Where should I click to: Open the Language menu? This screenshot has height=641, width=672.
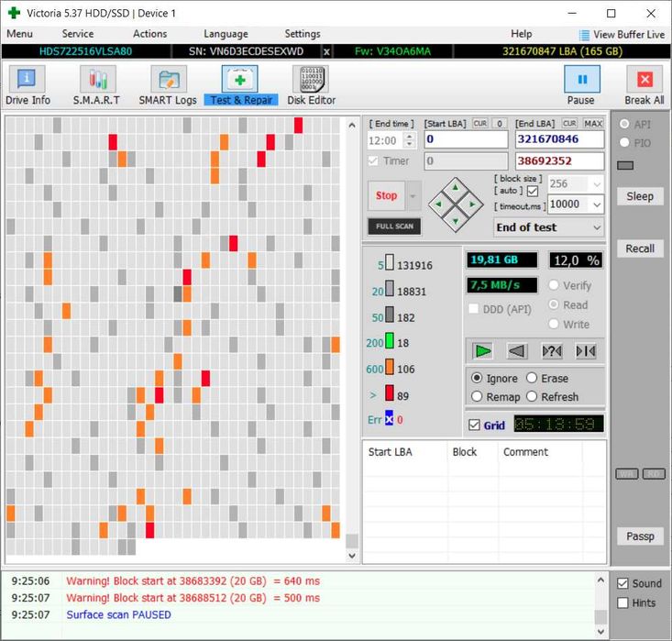click(x=226, y=34)
